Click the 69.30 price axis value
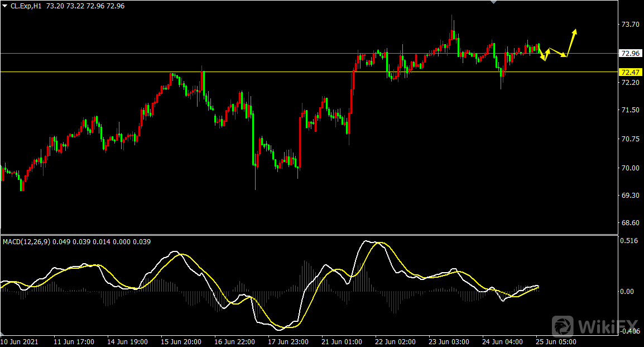The width and height of the screenshot is (644, 347). (x=631, y=195)
